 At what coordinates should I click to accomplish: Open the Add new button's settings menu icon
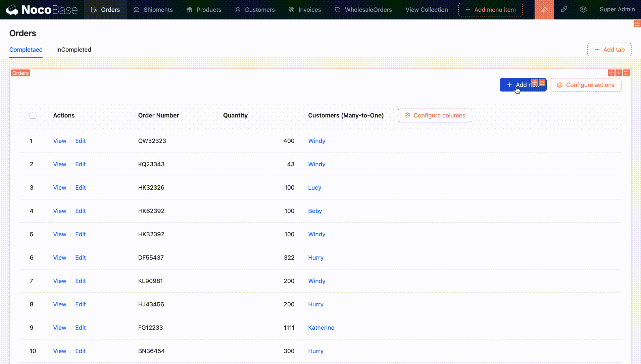click(x=542, y=82)
